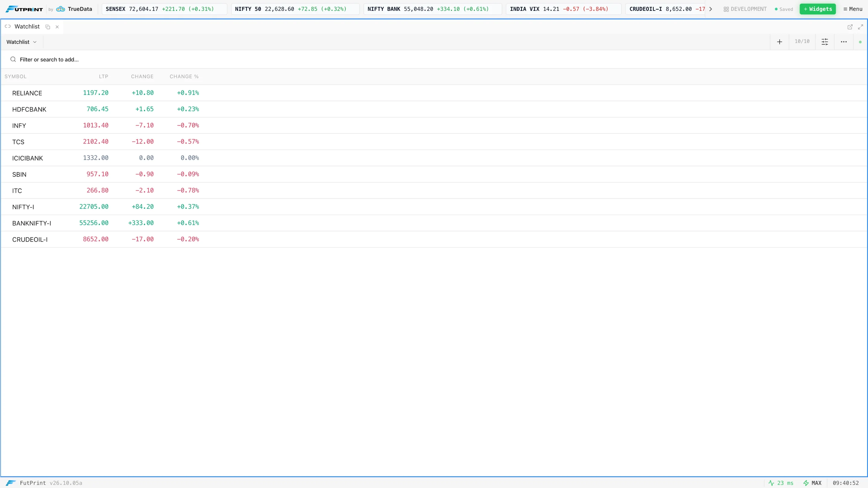Click the green connection status dot
868x488 pixels.
(x=860, y=42)
